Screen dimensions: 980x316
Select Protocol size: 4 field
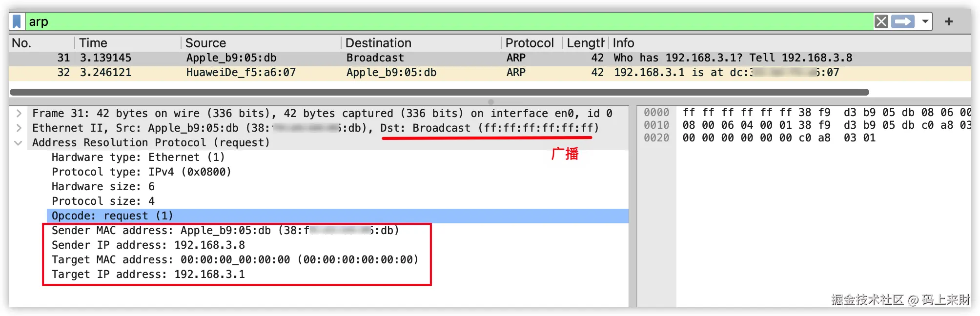(x=103, y=201)
